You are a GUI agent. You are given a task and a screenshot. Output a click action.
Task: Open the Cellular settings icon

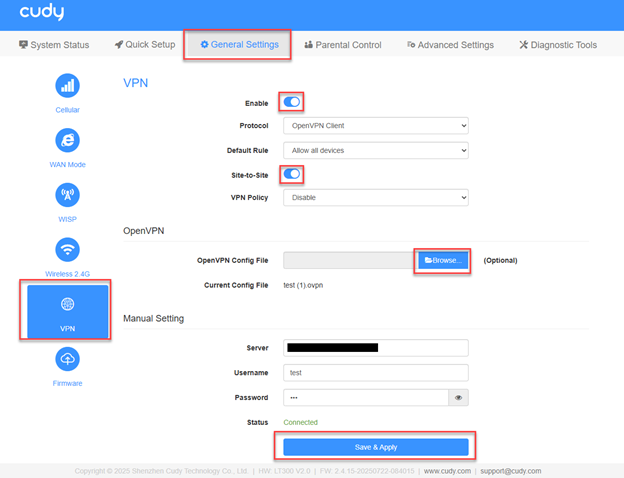(68, 85)
